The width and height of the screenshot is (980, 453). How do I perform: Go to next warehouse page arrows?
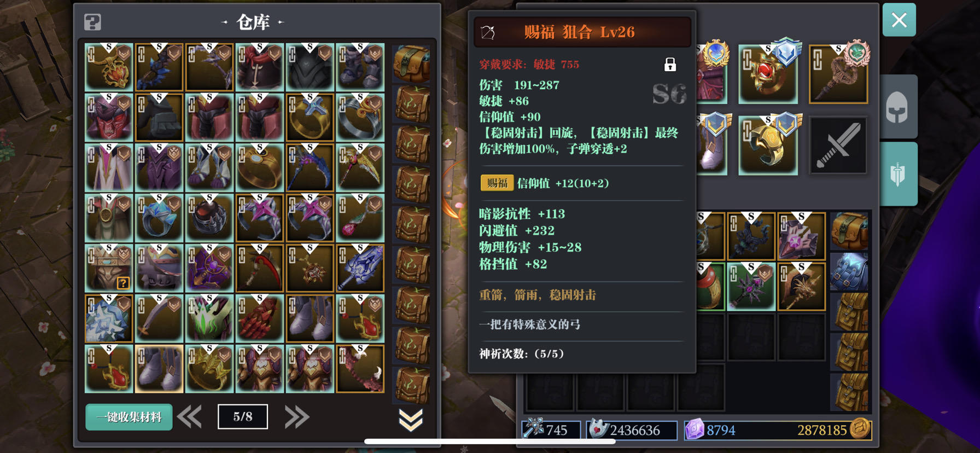(x=297, y=417)
